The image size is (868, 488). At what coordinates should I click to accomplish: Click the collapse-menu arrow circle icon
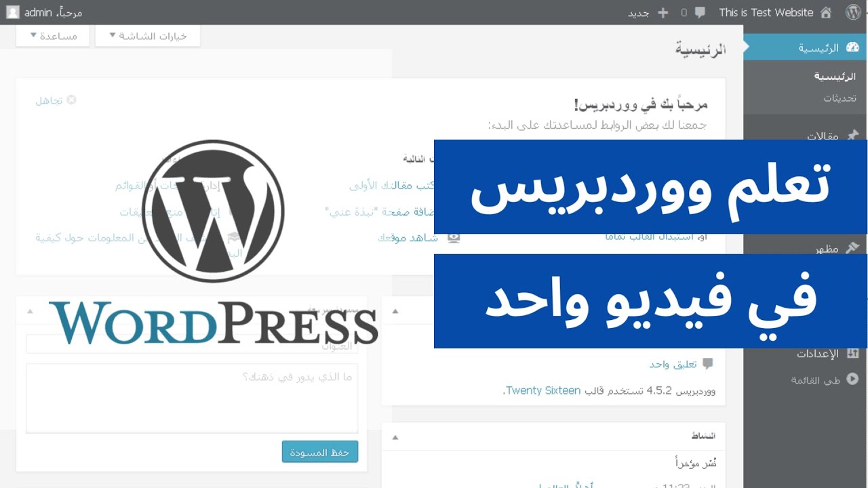tap(852, 380)
